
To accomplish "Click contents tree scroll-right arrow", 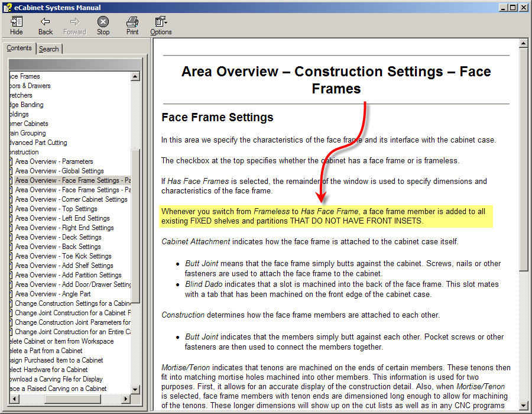I will 126,399.
